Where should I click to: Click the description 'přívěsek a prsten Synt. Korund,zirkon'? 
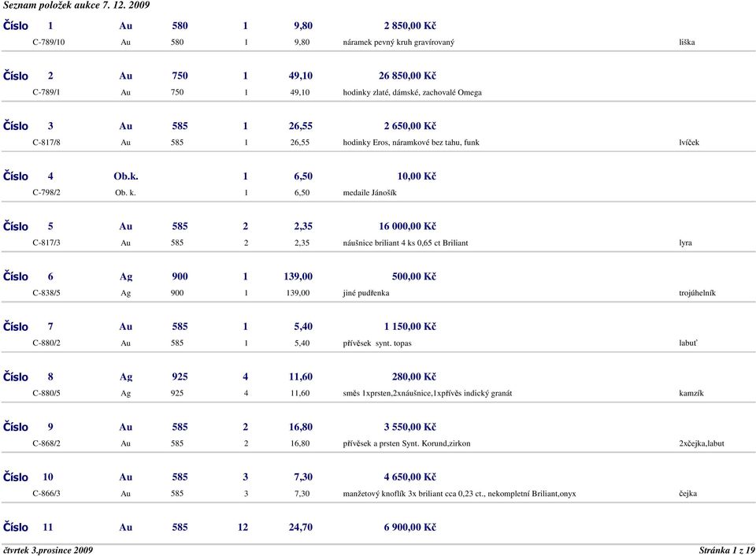click(x=406, y=443)
